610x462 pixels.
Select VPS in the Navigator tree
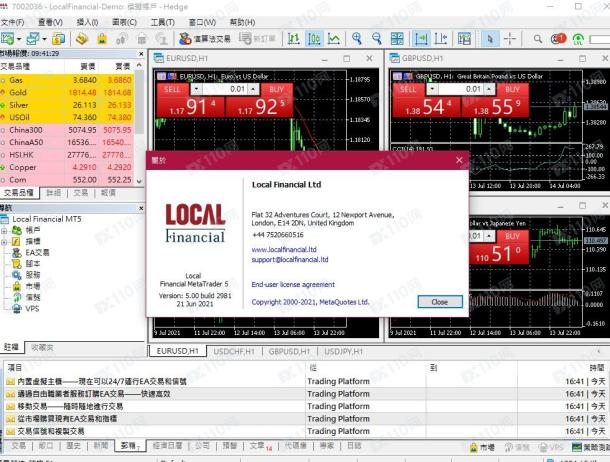(32, 309)
